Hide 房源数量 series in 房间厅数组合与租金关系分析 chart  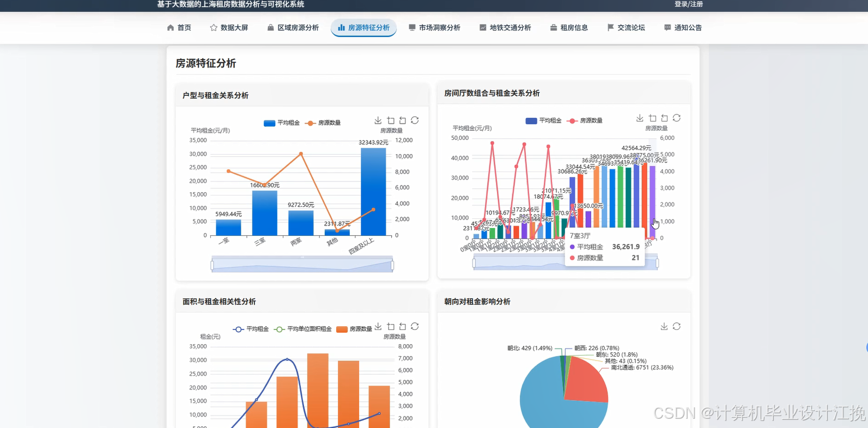click(x=584, y=121)
